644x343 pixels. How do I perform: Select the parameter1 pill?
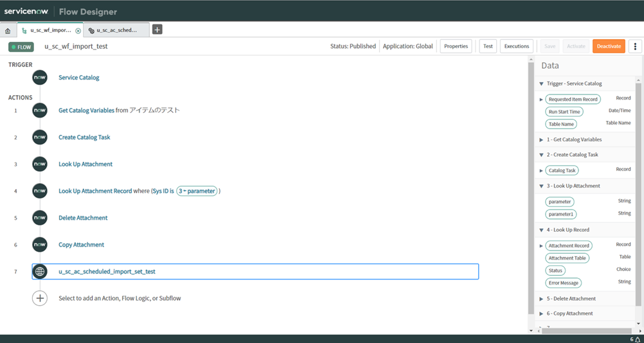[x=561, y=214]
